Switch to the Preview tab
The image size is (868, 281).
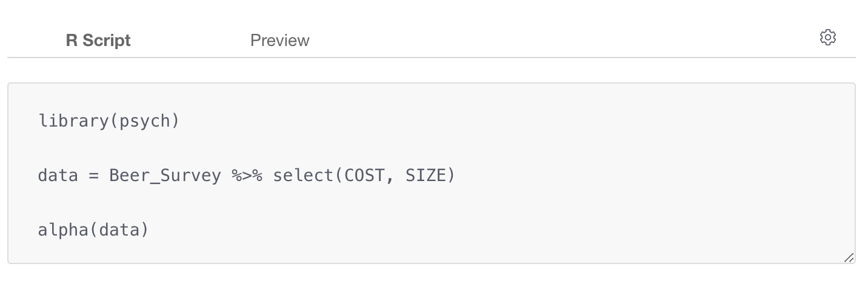tap(279, 41)
